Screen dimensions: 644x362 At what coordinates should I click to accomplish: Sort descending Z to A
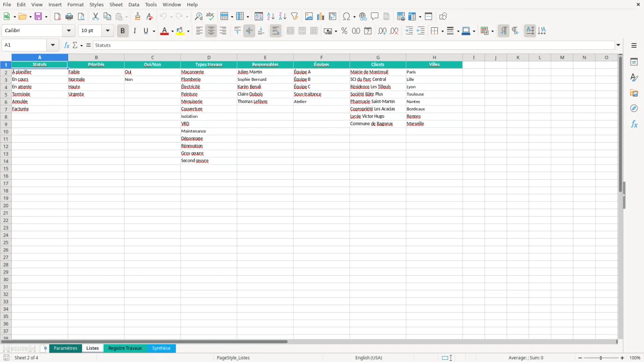283,16
